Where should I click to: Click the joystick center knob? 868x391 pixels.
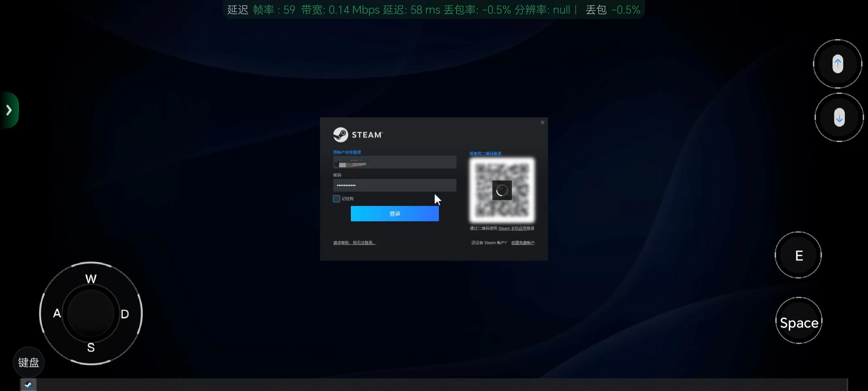click(x=91, y=313)
